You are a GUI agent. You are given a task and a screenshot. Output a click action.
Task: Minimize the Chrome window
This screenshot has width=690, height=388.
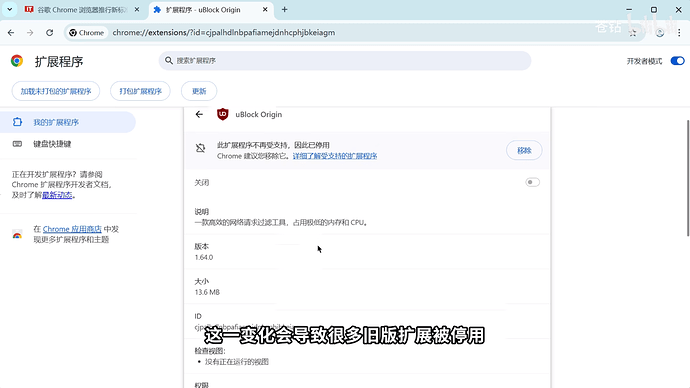629,9
